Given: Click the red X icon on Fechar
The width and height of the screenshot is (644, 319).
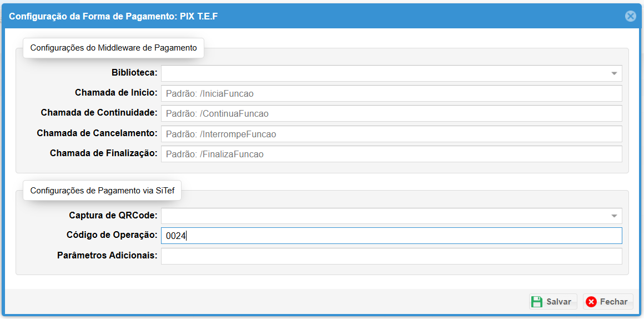Looking at the screenshot, I should 591,302.
